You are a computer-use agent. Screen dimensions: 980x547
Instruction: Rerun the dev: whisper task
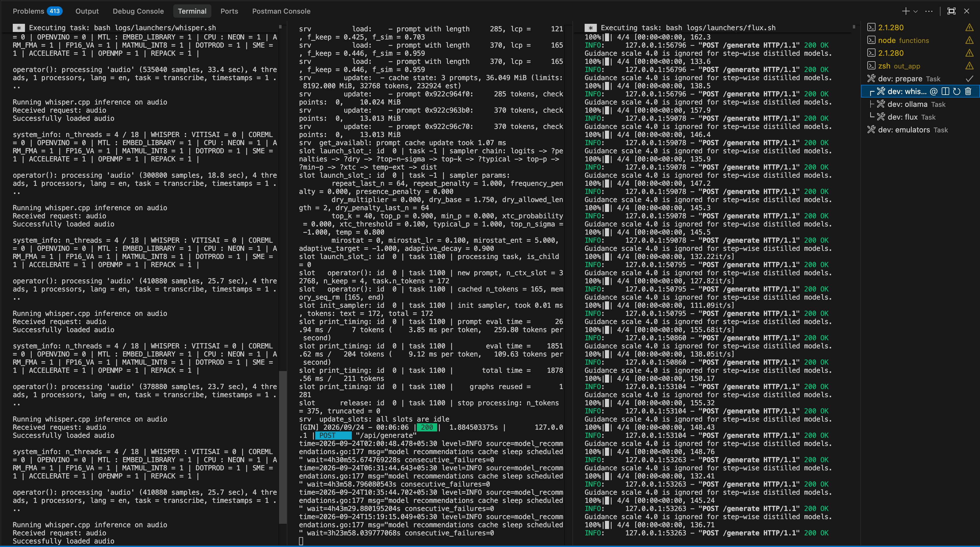pyautogui.click(x=957, y=91)
